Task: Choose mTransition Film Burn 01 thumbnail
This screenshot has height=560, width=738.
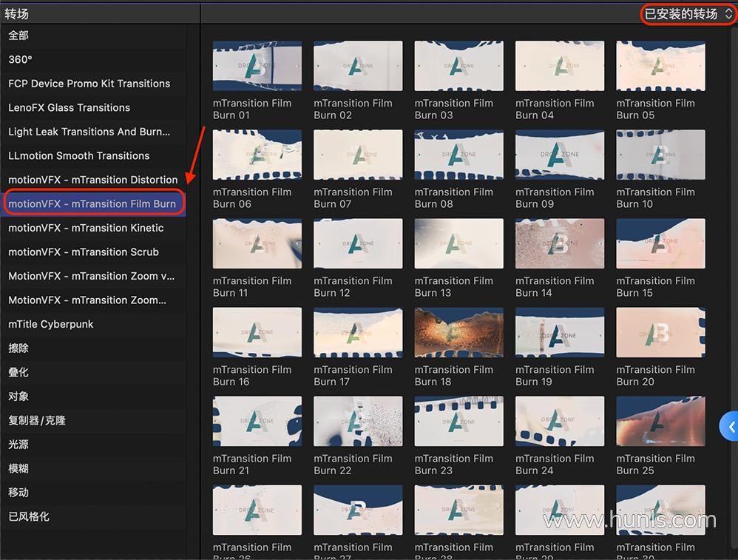Action: 257,66
